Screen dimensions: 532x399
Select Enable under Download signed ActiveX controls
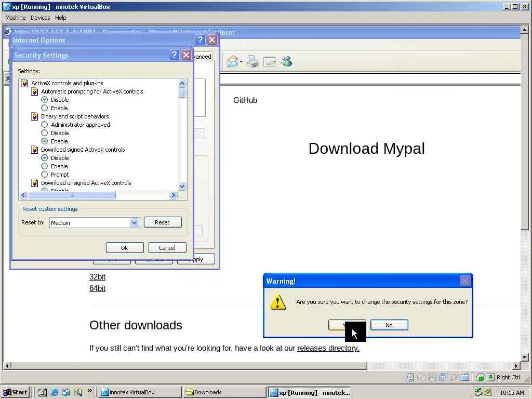click(45, 166)
